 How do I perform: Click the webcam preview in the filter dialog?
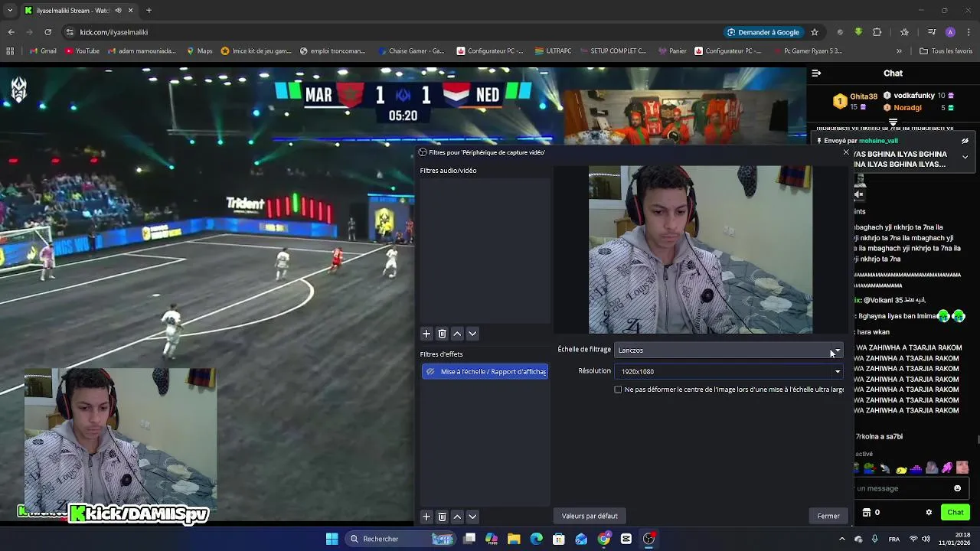[x=701, y=249]
